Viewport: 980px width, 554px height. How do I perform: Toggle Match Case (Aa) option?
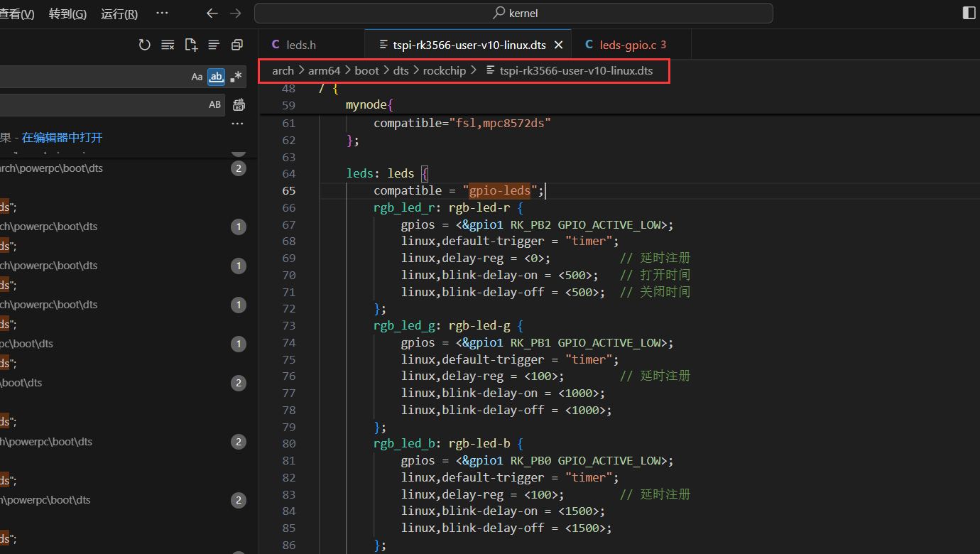click(x=197, y=77)
